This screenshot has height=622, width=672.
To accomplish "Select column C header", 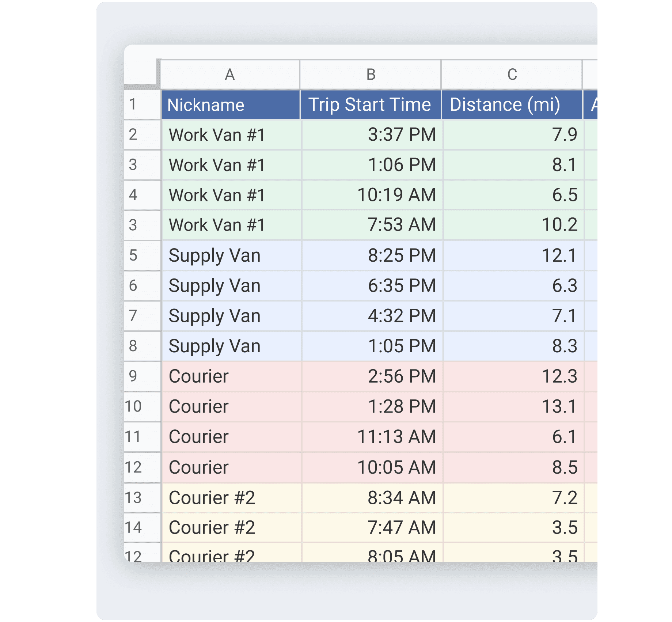I will [512, 74].
